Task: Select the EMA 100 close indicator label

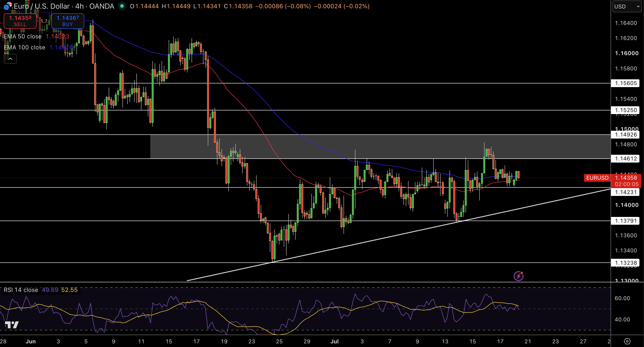Action: click(x=24, y=47)
